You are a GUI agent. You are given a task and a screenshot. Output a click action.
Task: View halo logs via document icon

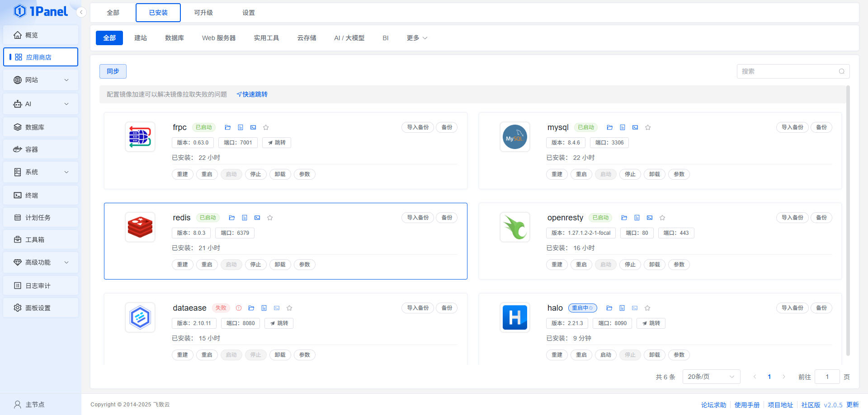[622, 308]
